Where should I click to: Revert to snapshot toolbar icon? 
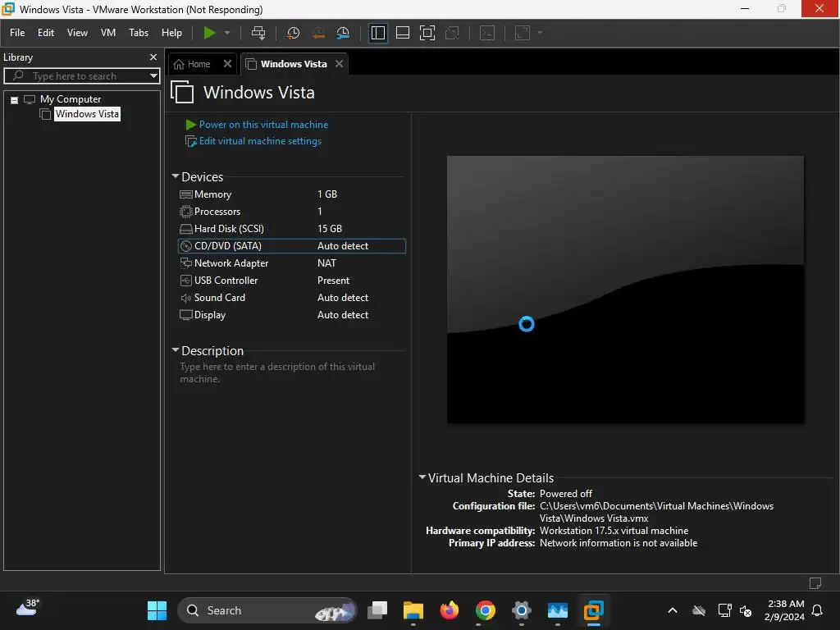point(318,33)
